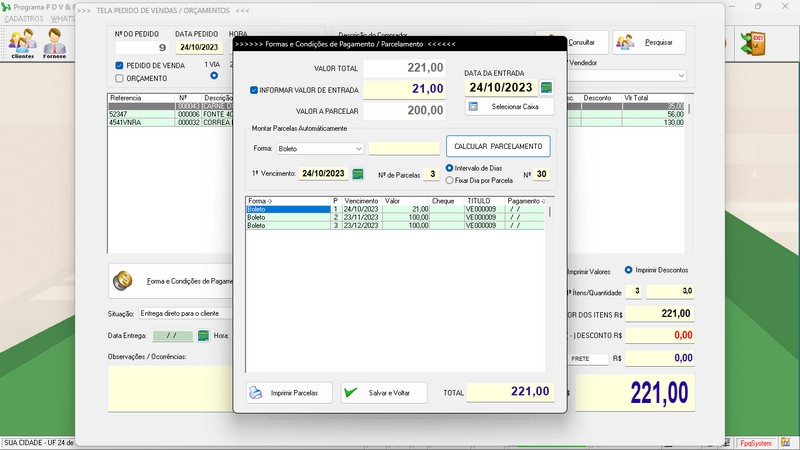This screenshot has height=450, width=800.
Task: Open the CADASTROS menu
Action: pos(23,18)
